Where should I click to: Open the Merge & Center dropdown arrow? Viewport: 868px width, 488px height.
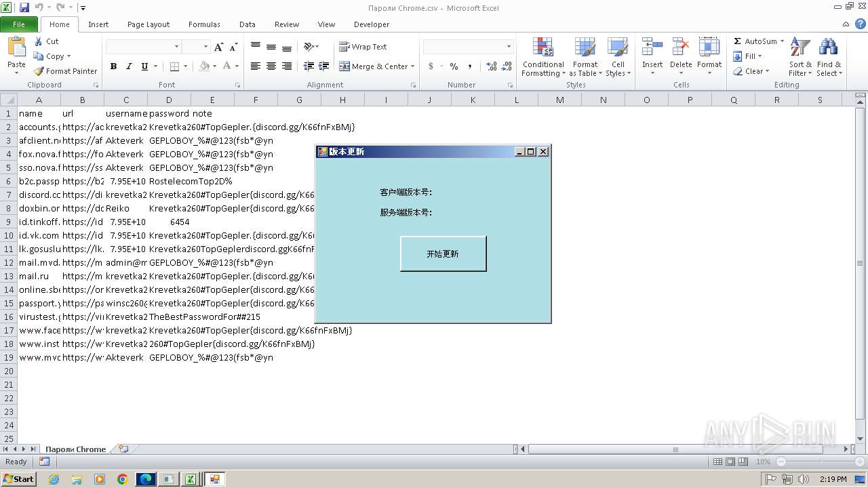[412, 66]
